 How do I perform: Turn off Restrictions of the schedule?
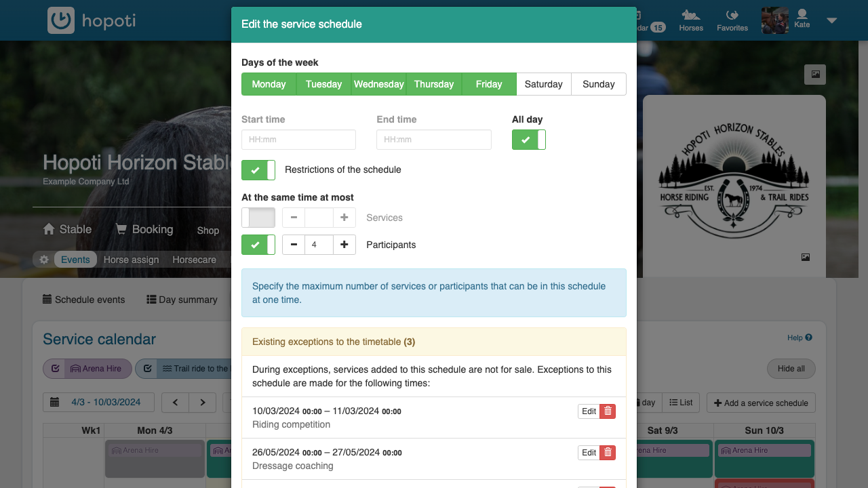tap(258, 170)
